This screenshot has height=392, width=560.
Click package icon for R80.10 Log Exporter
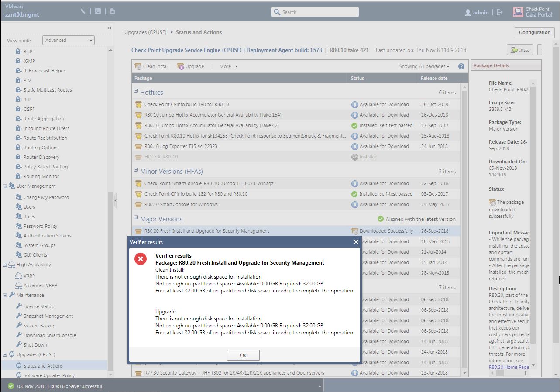pyautogui.click(x=138, y=146)
